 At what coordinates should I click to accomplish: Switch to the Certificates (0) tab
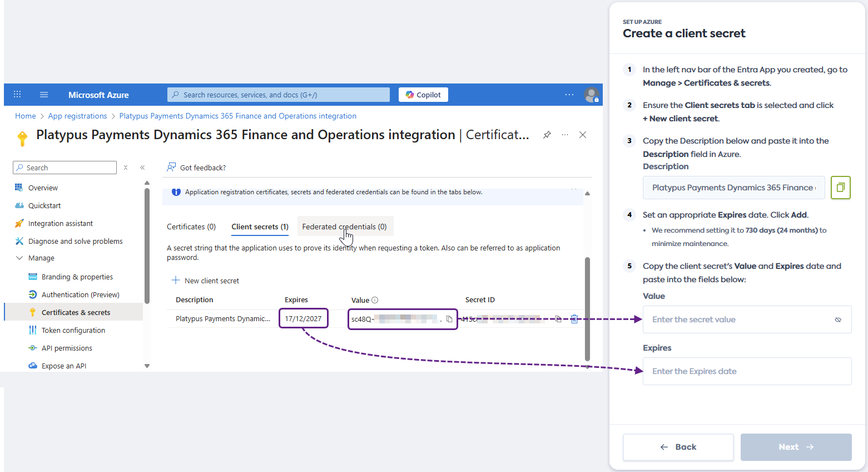(x=191, y=227)
